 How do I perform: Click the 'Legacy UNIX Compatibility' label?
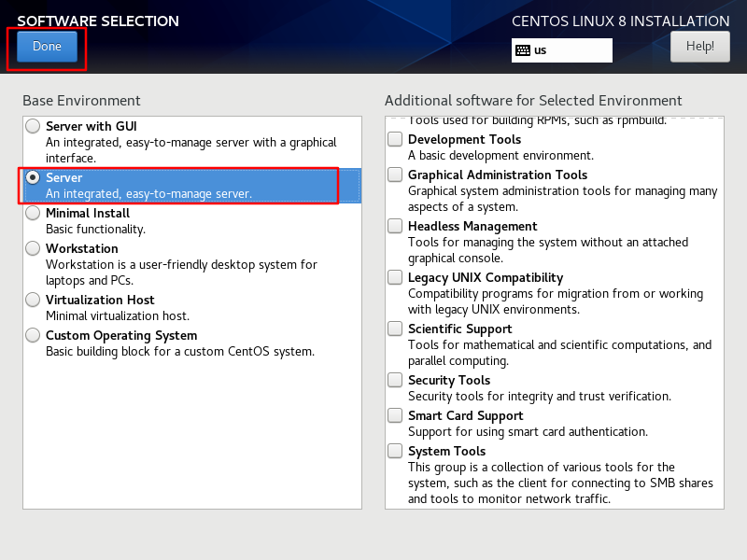486,277
